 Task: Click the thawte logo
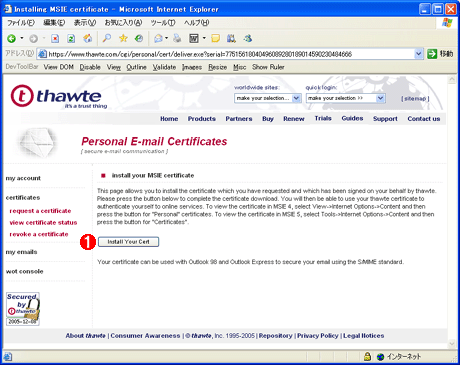(x=59, y=96)
